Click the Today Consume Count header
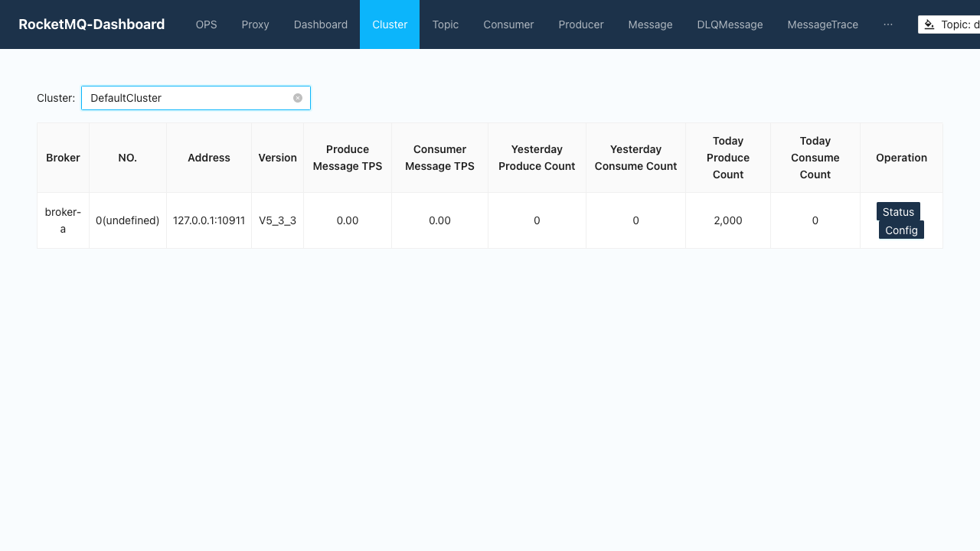980x551 pixels. [x=815, y=158]
